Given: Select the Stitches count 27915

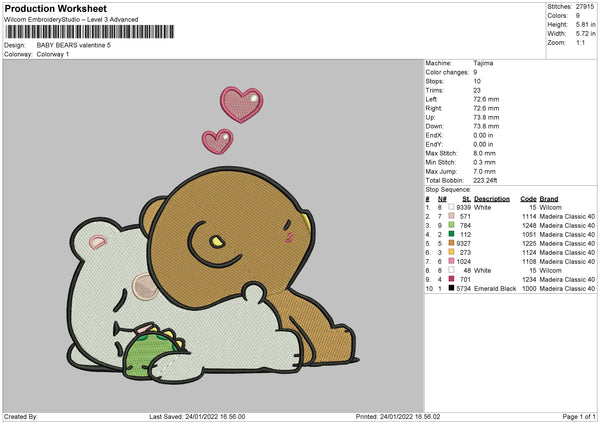Looking at the screenshot, I should point(585,7).
